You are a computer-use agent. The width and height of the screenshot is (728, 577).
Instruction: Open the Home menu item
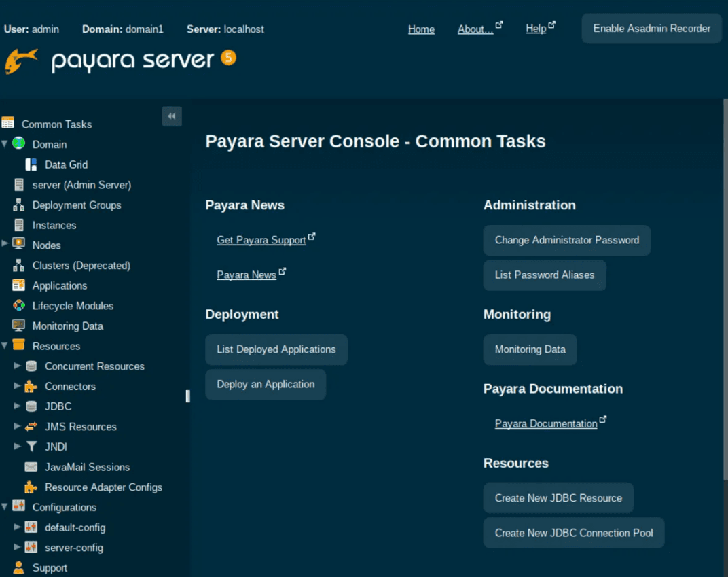421,29
